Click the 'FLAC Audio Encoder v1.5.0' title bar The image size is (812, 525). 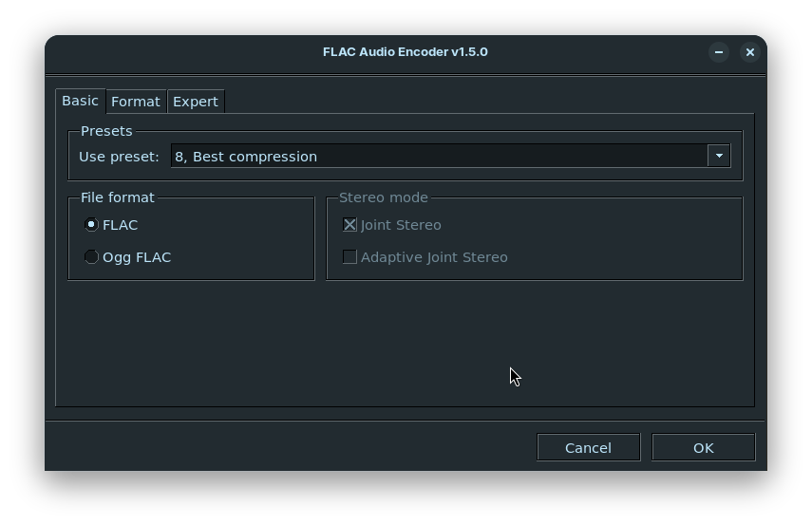tap(406, 52)
